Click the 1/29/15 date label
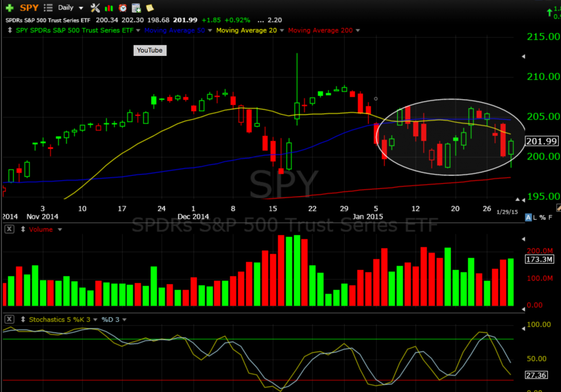 coord(507,212)
